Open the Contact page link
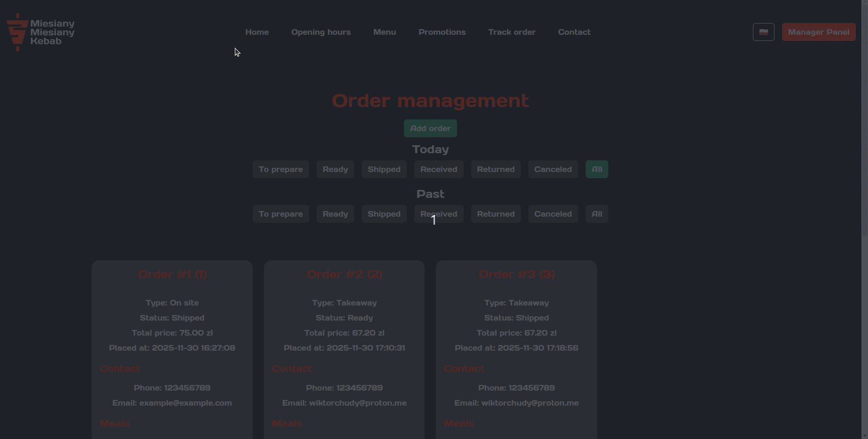Image resolution: width=868 pixels, height=439 pixels. (574, 32)
